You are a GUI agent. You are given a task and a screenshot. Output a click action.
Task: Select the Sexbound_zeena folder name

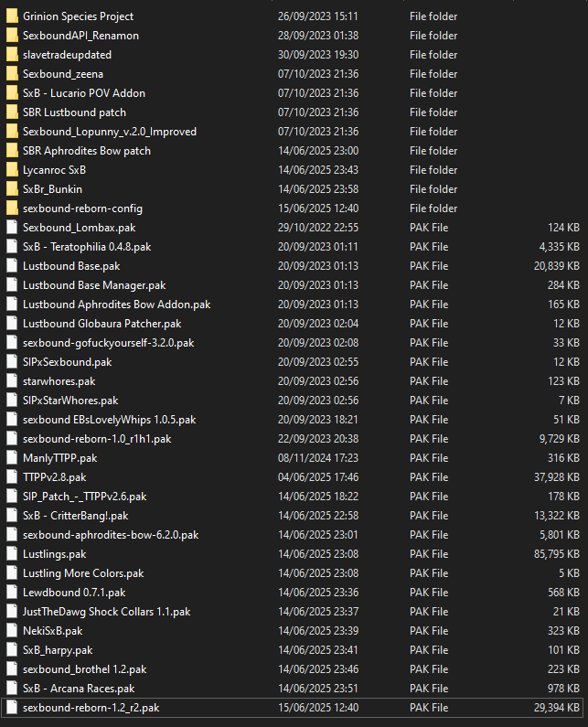click(x=63, y=74)
